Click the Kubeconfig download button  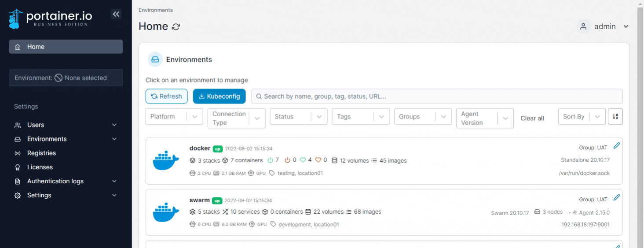point(219,96)
